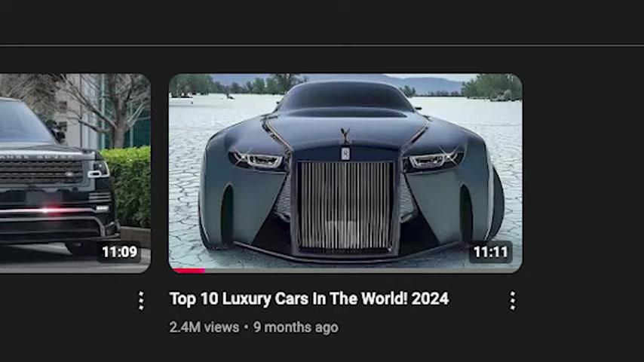Click the 11:11 duration badge
The image size is (644, 362).
click(x=491, y=251)
